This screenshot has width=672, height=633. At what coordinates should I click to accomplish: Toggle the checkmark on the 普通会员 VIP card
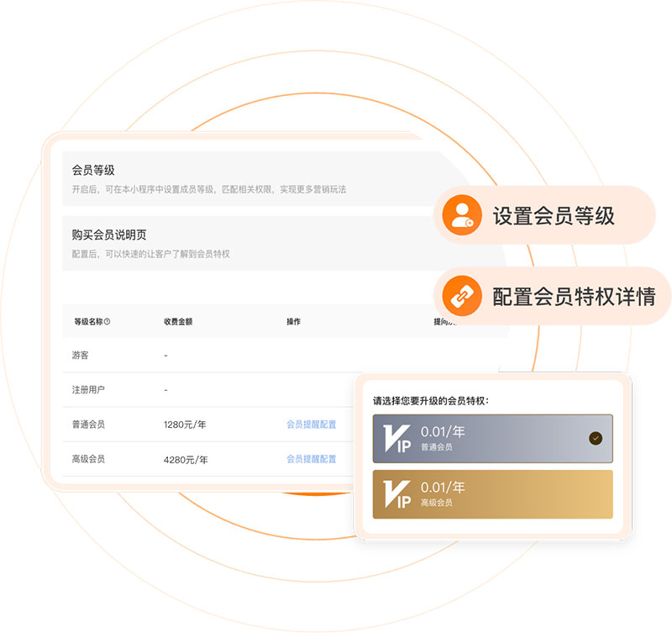point(596,438)
